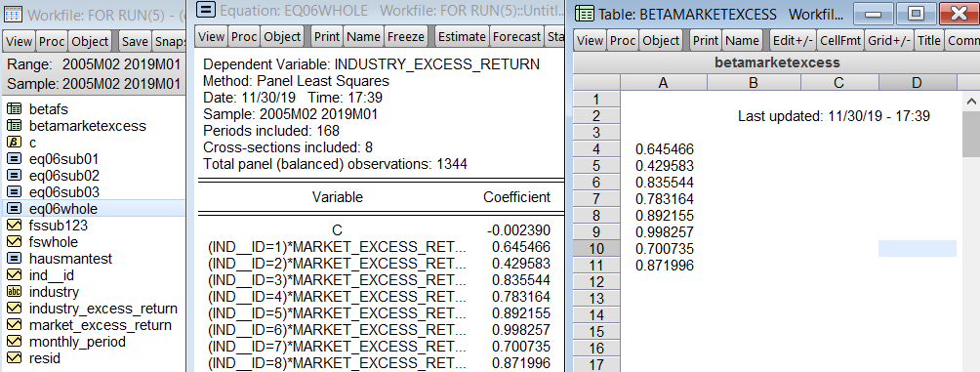Open the Equation window Object menu

coord(282,37)
